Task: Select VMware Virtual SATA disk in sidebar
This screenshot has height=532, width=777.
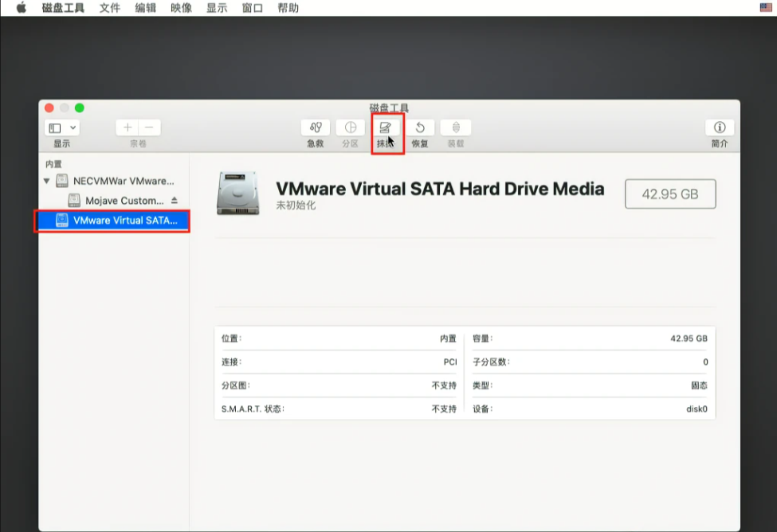Action: pos(115,221)
